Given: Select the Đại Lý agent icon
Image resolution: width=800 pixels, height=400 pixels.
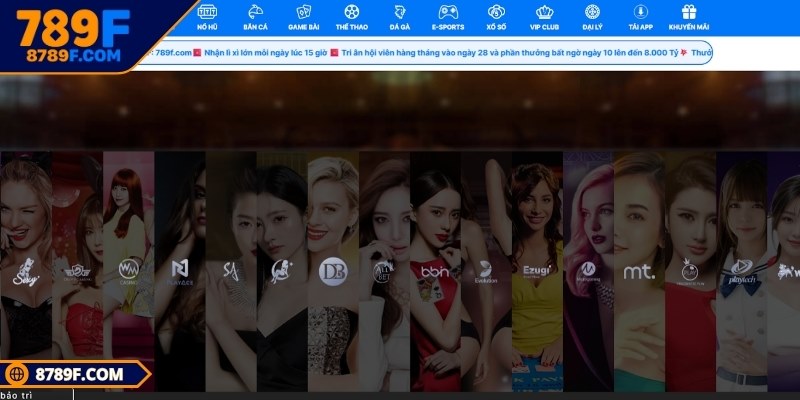Looking at the screenshot, I should pos(592,11).
